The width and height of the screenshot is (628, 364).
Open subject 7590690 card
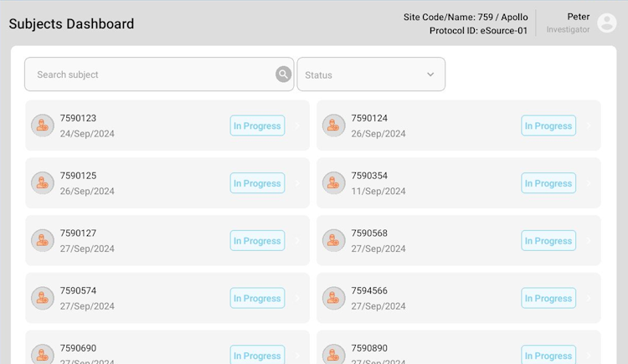[167, 347]
